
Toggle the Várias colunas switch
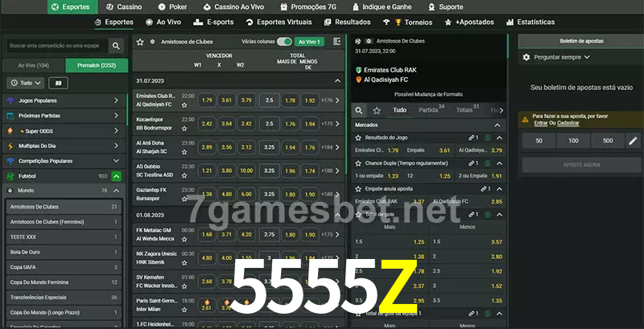[284, 41]
